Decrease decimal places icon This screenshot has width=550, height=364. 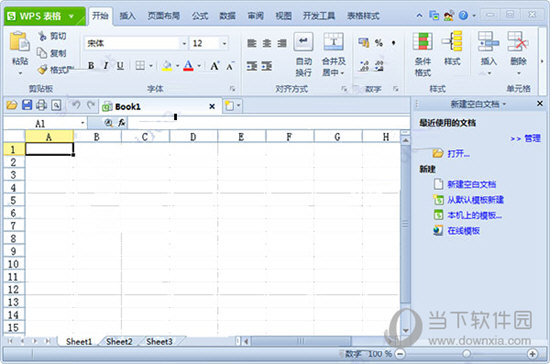[x=379, y=66]
